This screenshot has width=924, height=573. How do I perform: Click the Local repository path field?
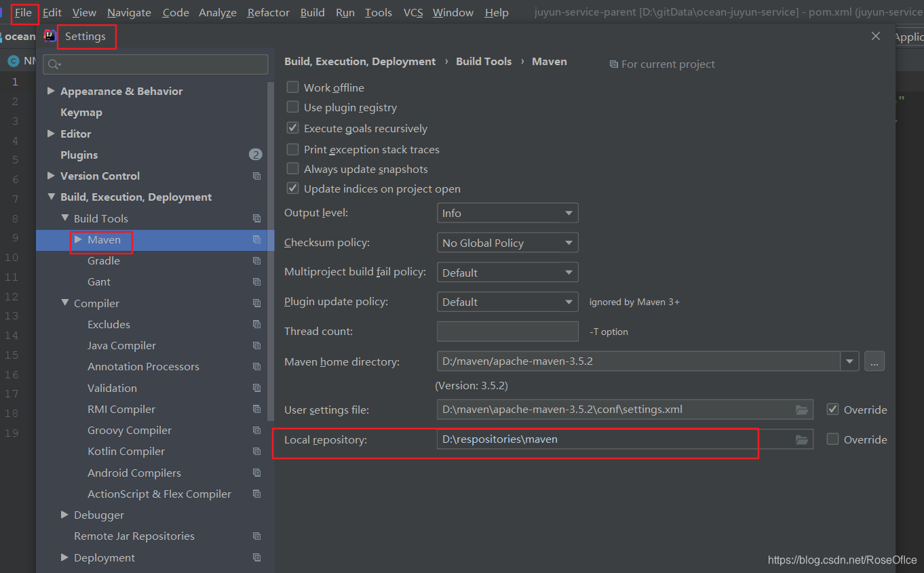[625, 439]
